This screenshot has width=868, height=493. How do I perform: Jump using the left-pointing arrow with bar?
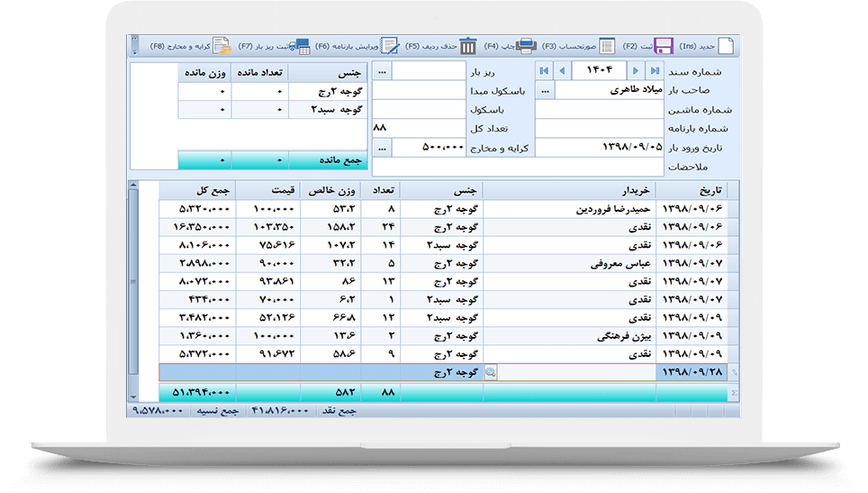point(544,70)
